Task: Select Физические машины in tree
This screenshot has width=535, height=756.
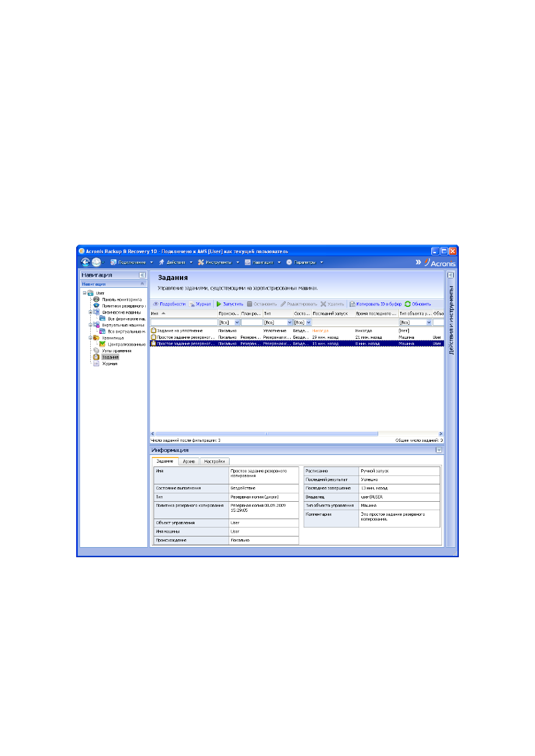Action: point(121,312)
